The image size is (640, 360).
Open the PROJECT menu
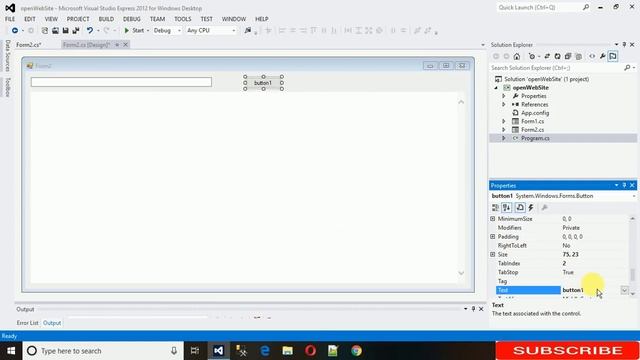pos(78,19)
